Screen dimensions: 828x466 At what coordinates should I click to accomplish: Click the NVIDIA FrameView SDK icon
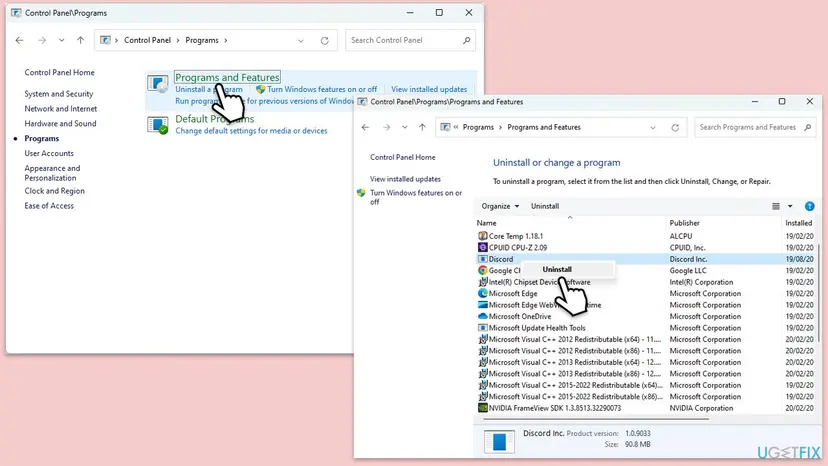pyautogui.click(x=482, y=408)
